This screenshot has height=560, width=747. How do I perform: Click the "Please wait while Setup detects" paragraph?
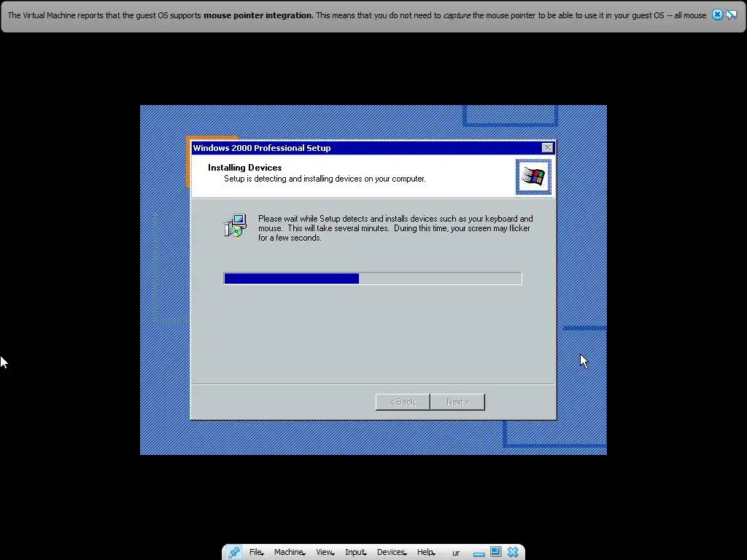tap(395, 228)
